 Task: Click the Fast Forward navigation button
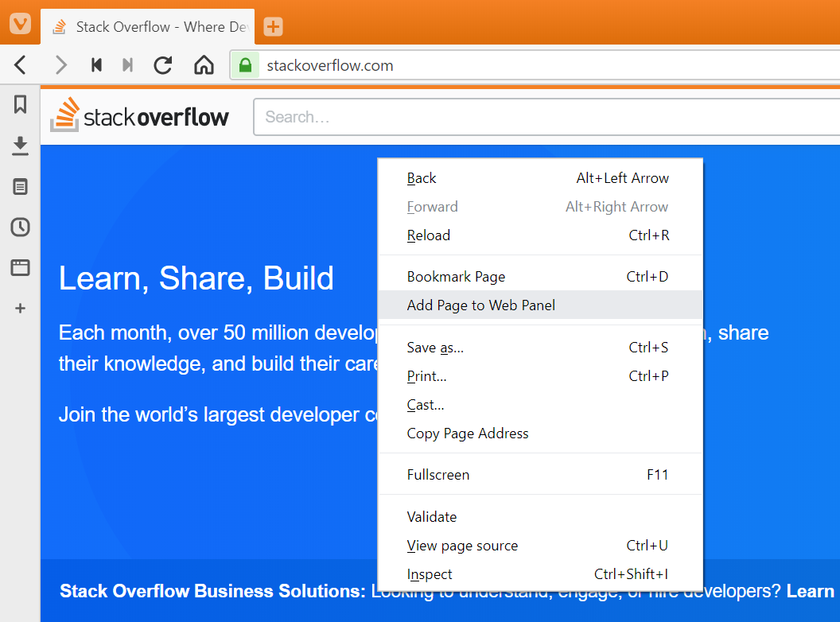click(x=127, y=65)
